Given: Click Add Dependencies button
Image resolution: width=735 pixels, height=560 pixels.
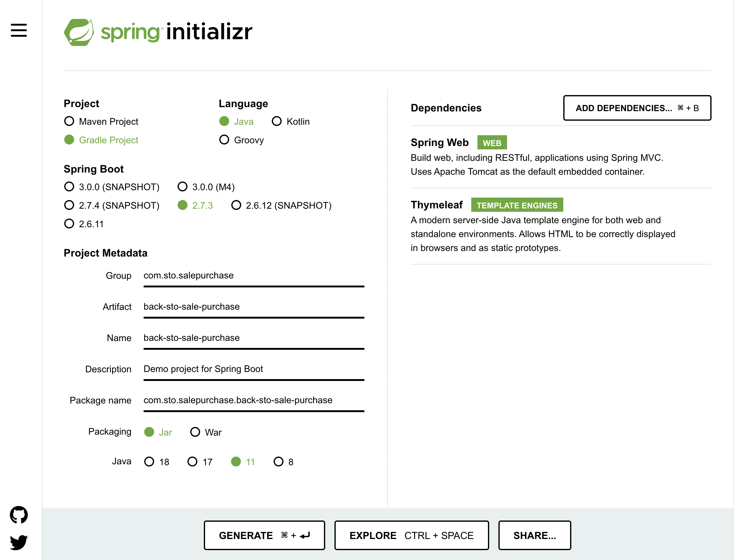Looking at the screenshot, I should [636, 108].
